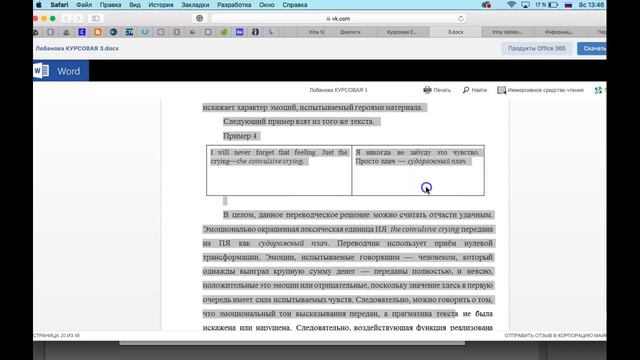Click Печать to print the document

click(437, 90)
